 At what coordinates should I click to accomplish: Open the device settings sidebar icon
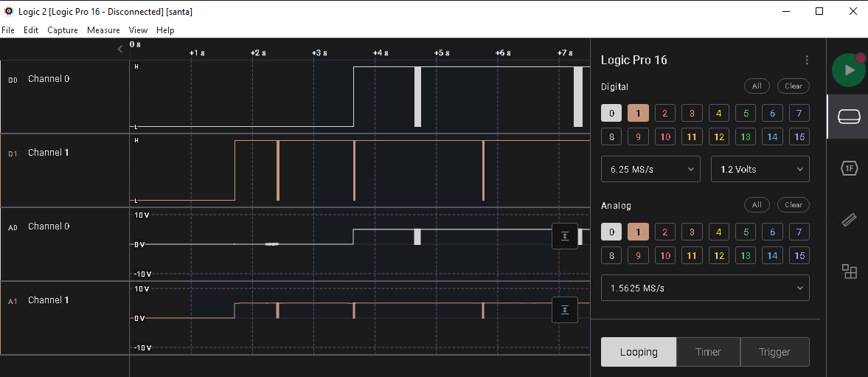[x=850, y=117]
